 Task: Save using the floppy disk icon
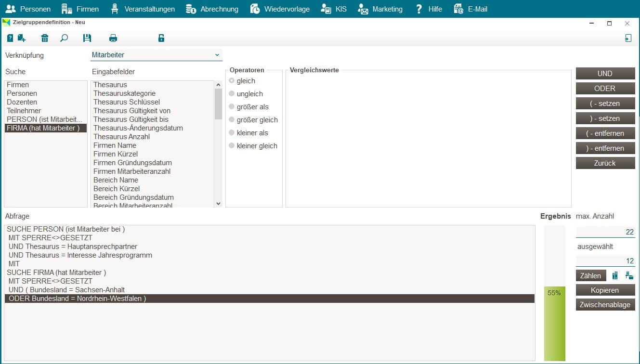[87, 38]
